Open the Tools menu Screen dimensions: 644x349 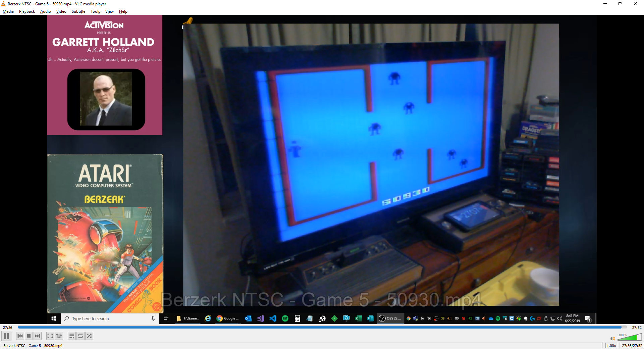pyautogui.click(x=95, y=11)
